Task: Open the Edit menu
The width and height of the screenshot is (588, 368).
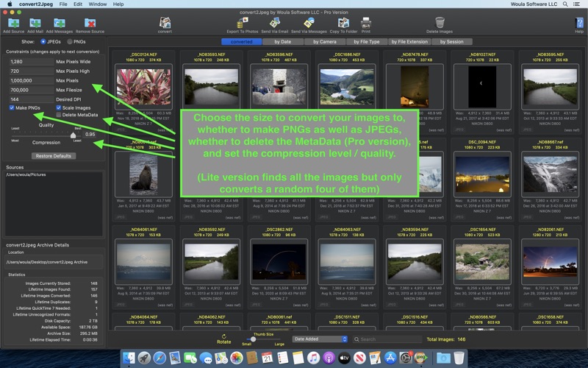Action: coord(78,4)
